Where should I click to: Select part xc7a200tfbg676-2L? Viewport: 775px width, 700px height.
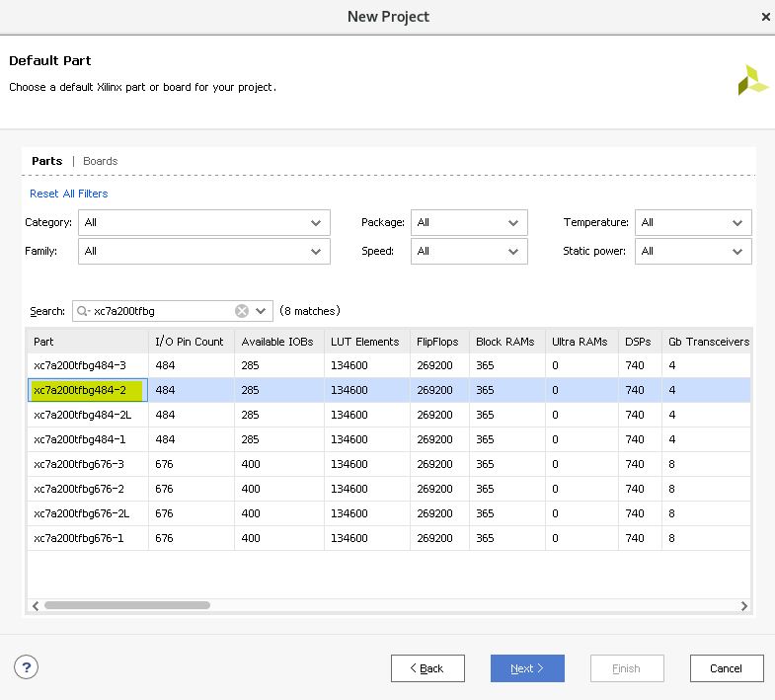[x=82, y=513]
